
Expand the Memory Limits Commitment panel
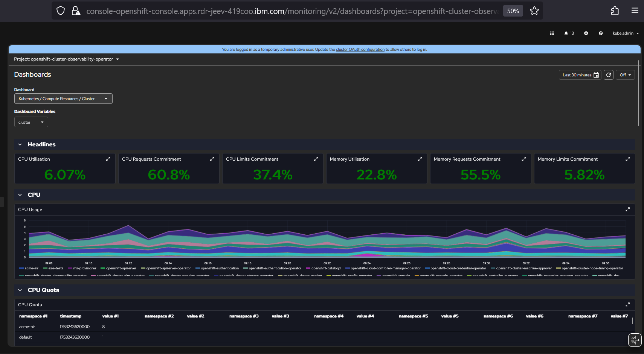click(627, 159)
